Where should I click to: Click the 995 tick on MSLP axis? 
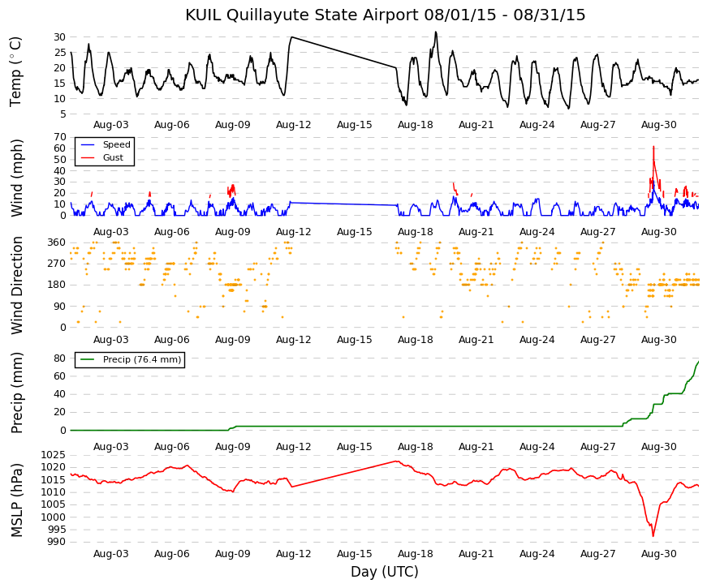57,530
